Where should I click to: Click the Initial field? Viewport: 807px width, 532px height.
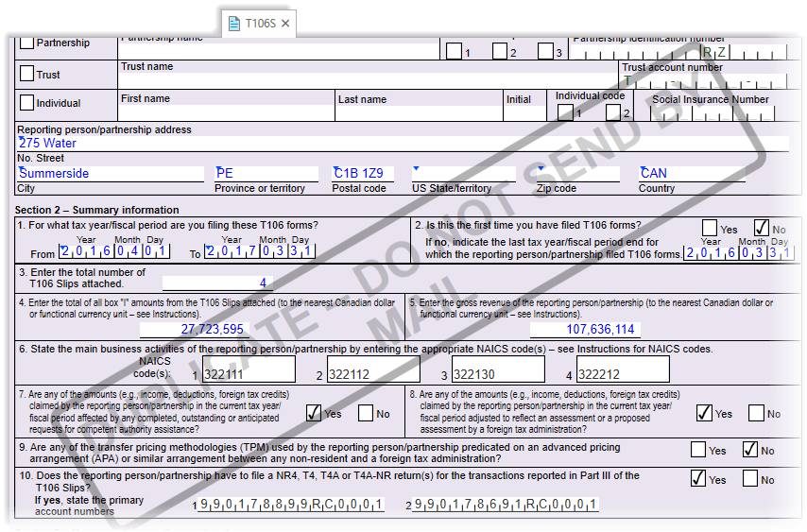524,112
